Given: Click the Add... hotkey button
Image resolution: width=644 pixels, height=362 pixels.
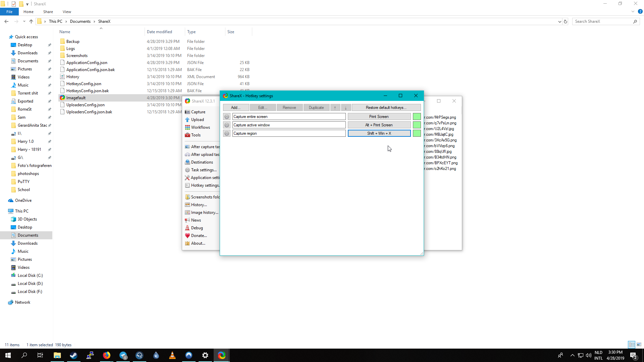Looking at the screenshot, I should [x=236, y=108].
